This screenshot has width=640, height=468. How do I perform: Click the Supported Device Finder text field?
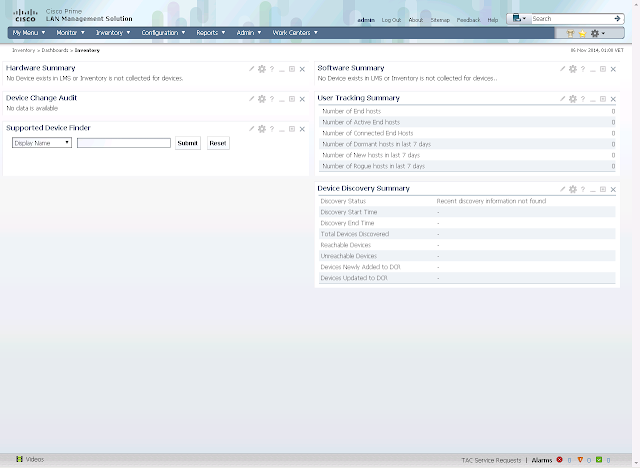[123, 143]
